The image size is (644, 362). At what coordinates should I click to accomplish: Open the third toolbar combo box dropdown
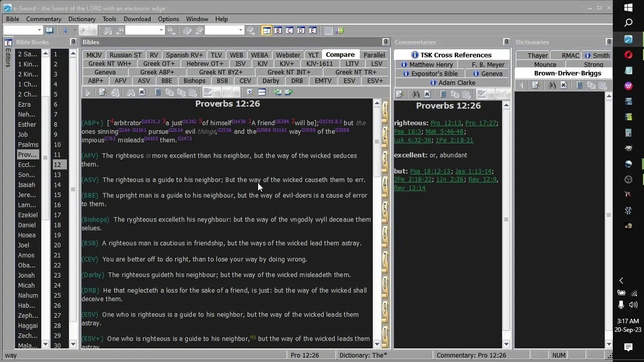(x=240, y=30)
